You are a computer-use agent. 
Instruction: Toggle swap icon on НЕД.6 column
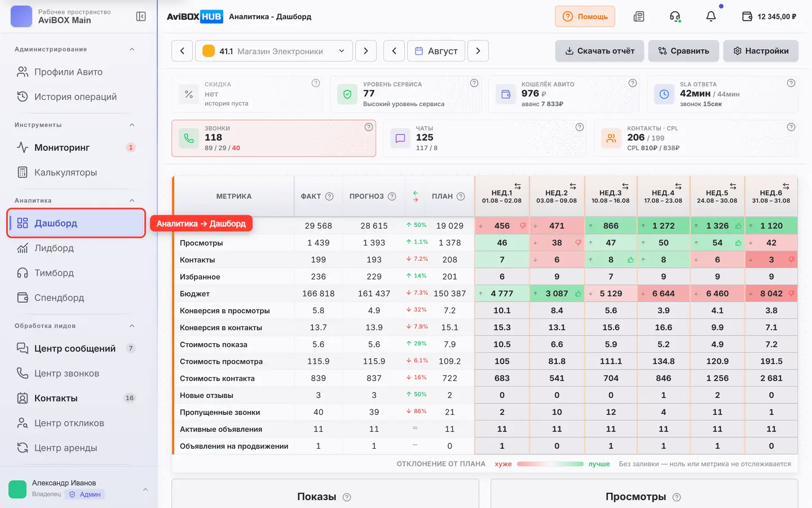tap(786, 186)
